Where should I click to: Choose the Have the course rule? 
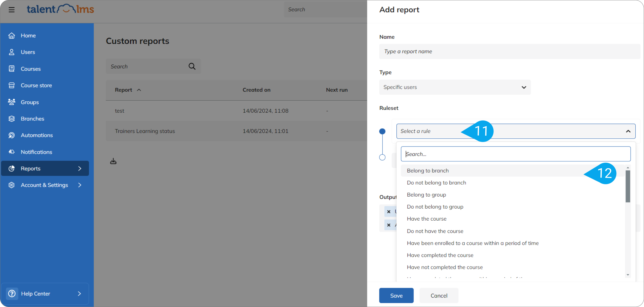click(513, 219)
